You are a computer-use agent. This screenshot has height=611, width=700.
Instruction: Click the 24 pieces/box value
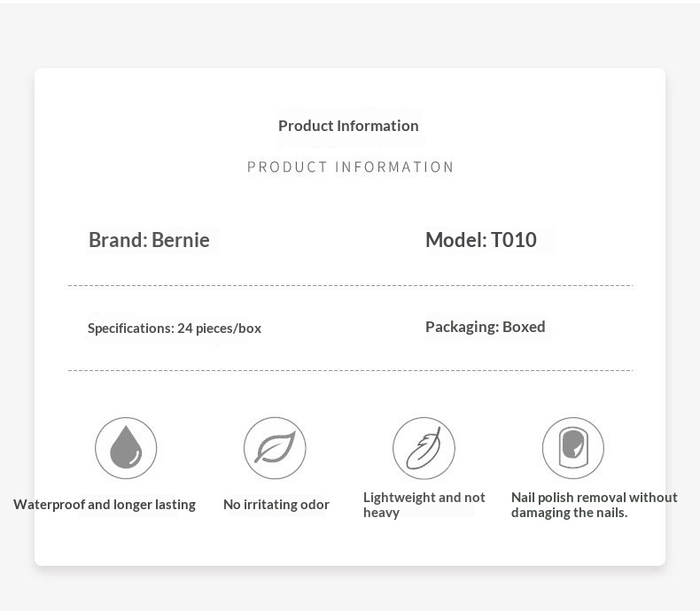click(x=219, y=329)
